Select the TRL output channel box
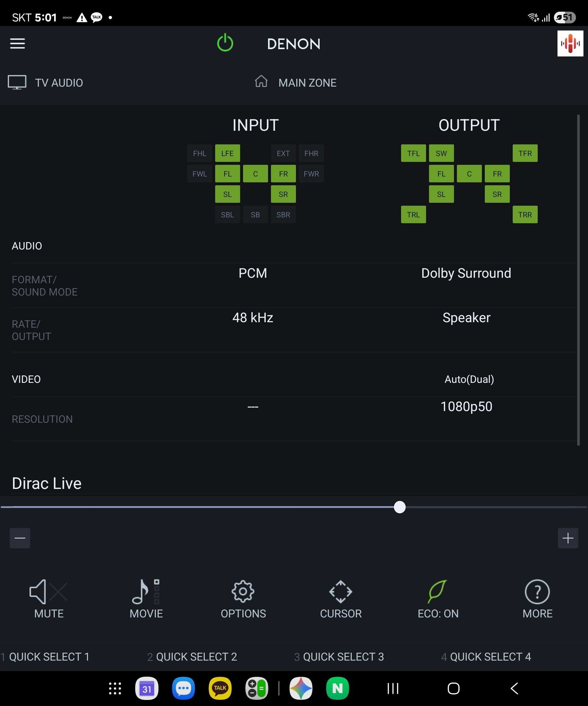 [x=413, y=214]
